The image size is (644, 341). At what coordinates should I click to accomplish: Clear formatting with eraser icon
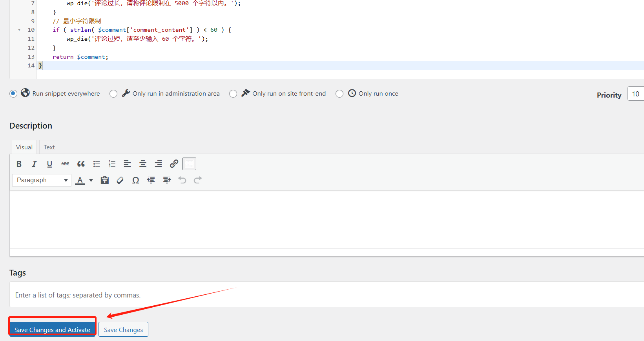coord(120,180)
